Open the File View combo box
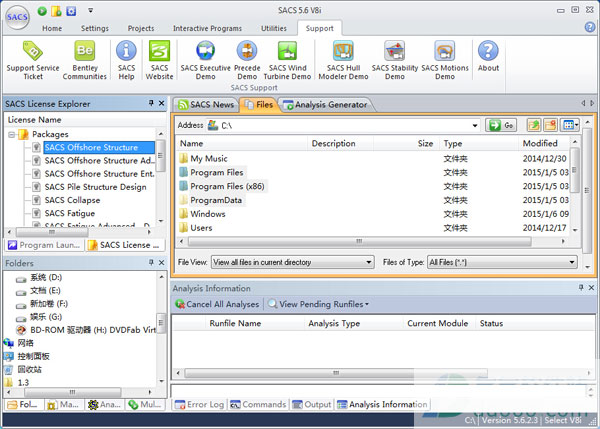Screen dimensions: 600x429 pos(292,262)
